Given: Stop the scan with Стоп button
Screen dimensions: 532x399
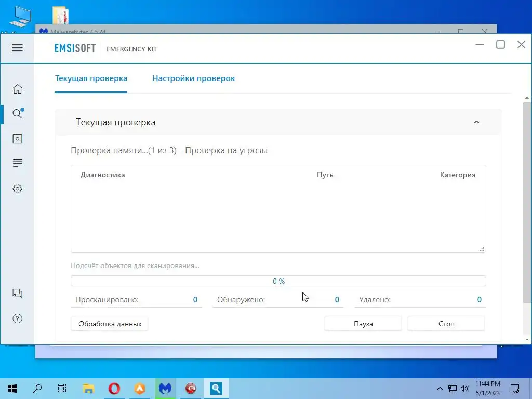Looking at the screenshot, I should [446, 324].
